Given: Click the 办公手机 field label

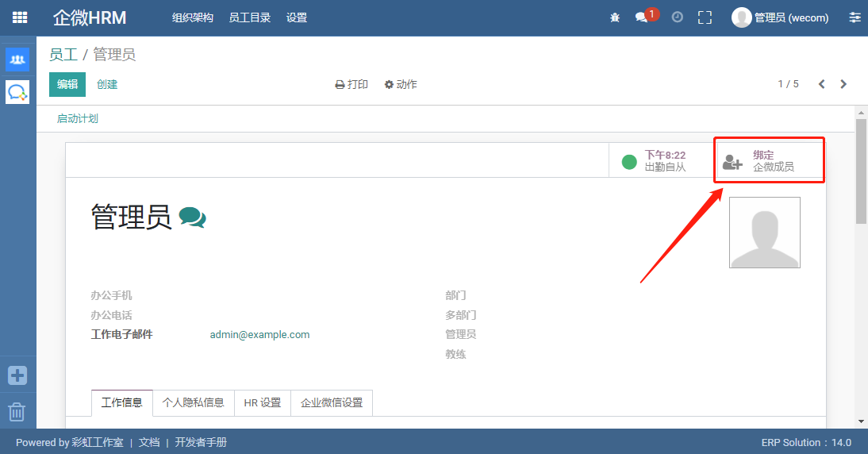Looking at the screenshot, I should (111, 295).
